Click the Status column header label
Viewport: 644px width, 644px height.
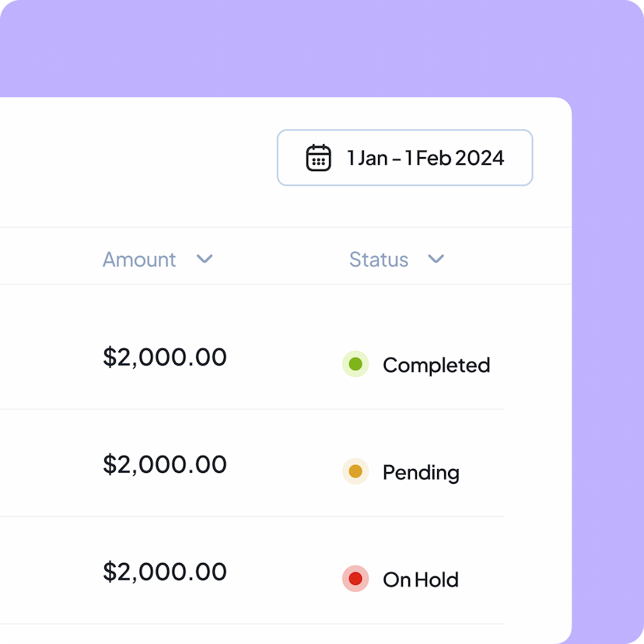coord(379,260)
